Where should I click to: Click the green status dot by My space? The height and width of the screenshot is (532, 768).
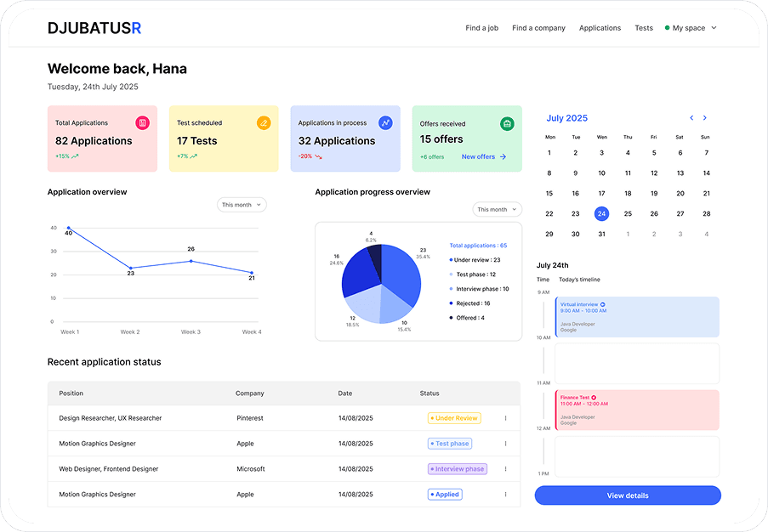667,28
